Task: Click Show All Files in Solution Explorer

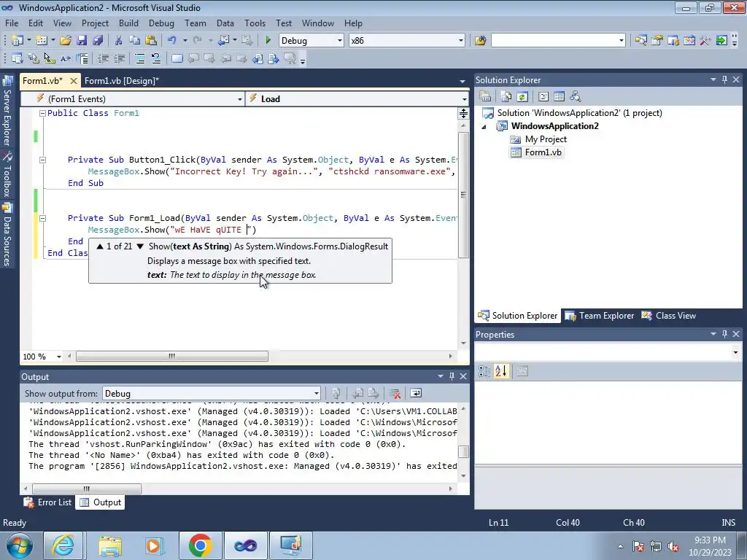Action: [506, 97]
